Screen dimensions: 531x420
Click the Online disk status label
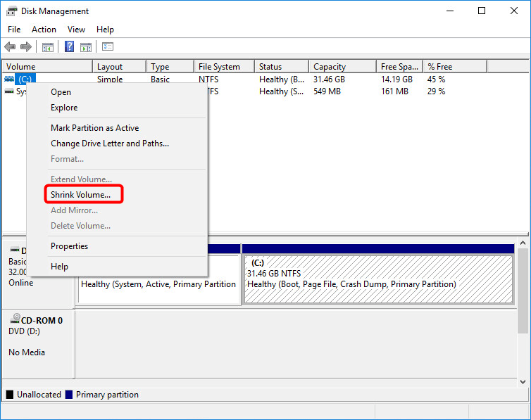[x=21, y=283]
